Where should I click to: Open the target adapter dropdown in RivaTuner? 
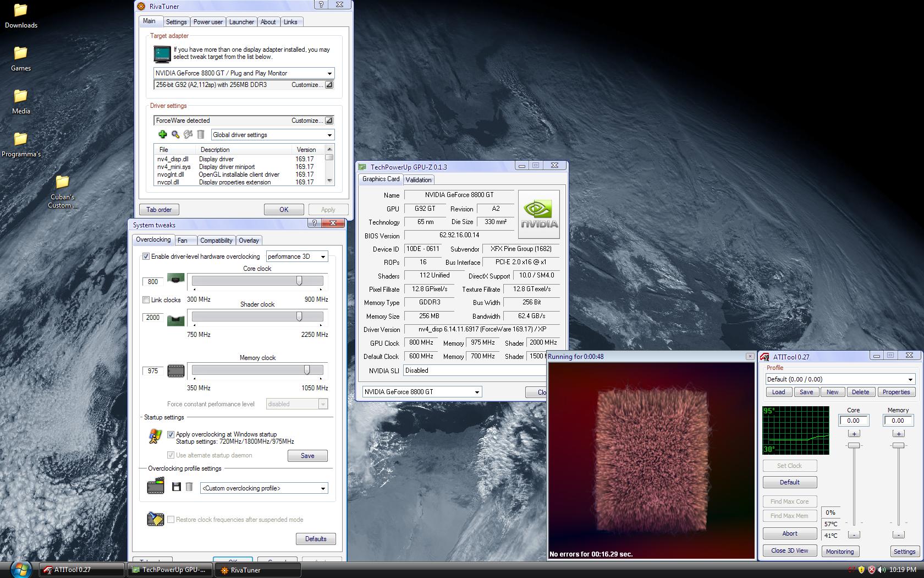[244, 73]
